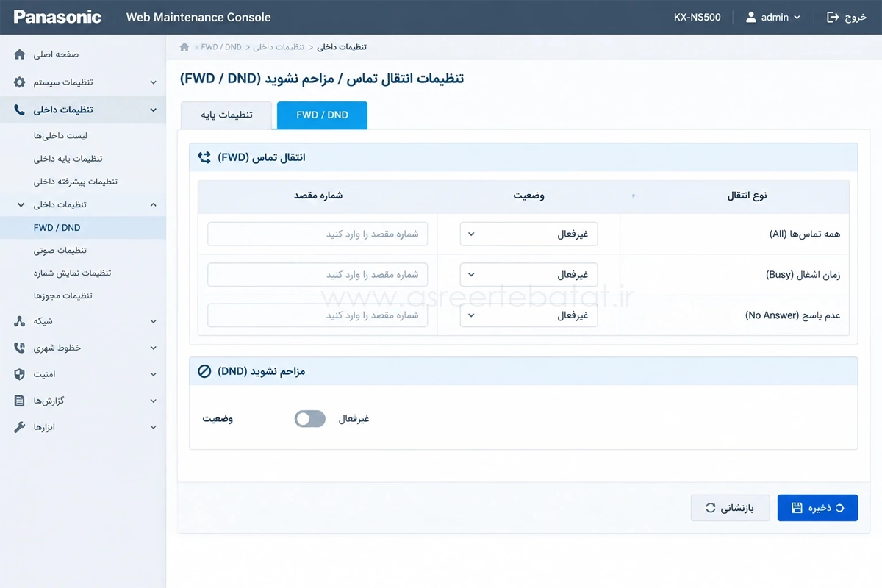882x588 pixels.
Task: Click the shield icon beside امنیت
Action: [20, 374]
